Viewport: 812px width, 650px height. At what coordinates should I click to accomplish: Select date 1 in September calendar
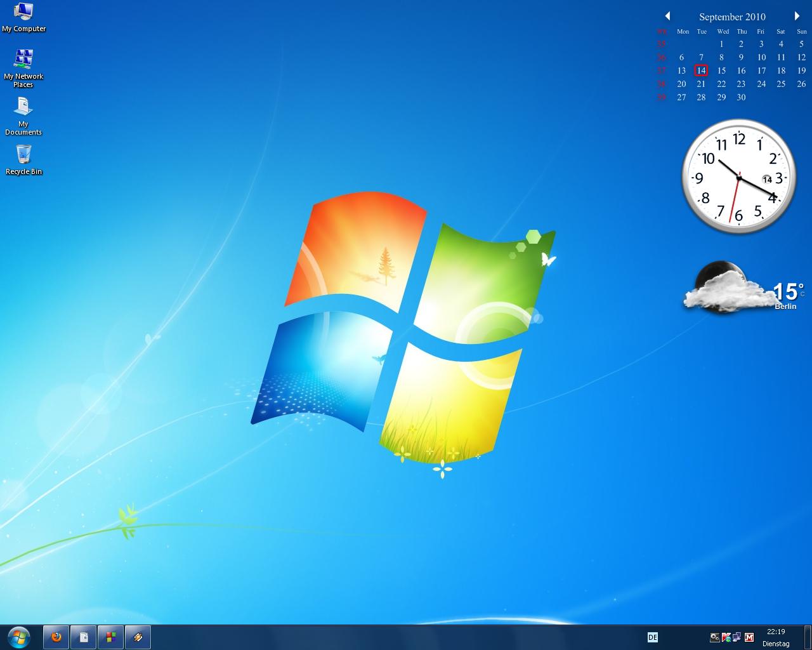[721, 44]
